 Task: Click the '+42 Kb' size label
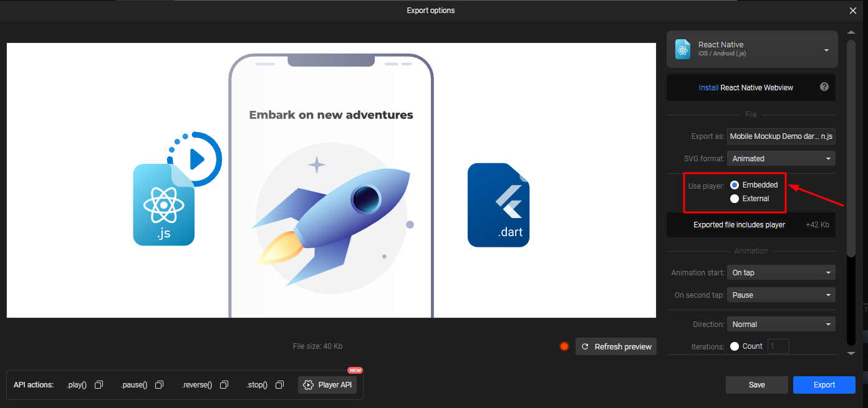click(817, 225)
